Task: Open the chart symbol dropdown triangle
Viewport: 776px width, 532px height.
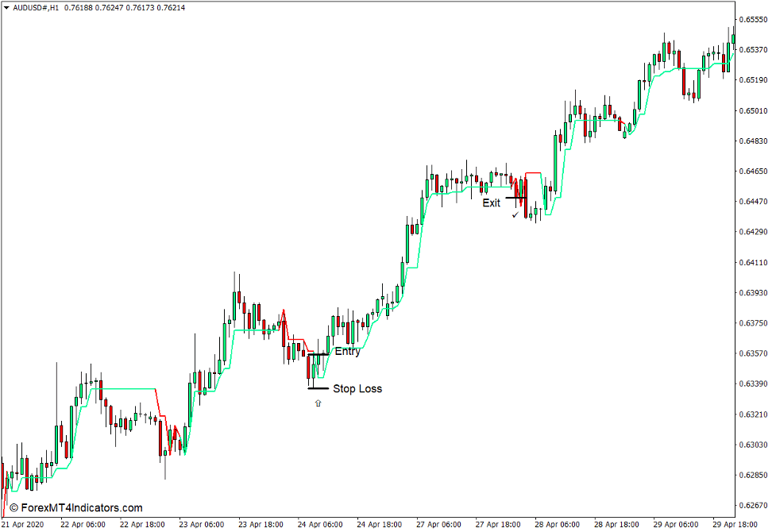Action: (x=7, y=8)
